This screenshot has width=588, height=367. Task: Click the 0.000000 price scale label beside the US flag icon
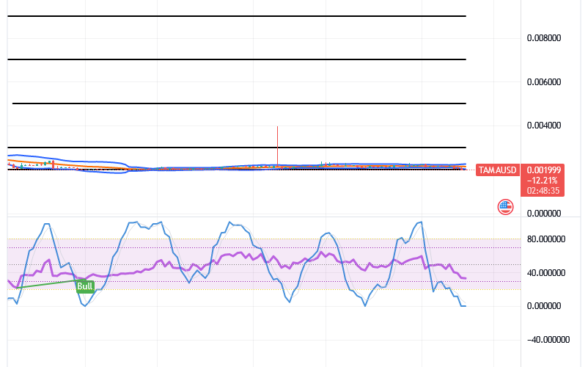544,213
